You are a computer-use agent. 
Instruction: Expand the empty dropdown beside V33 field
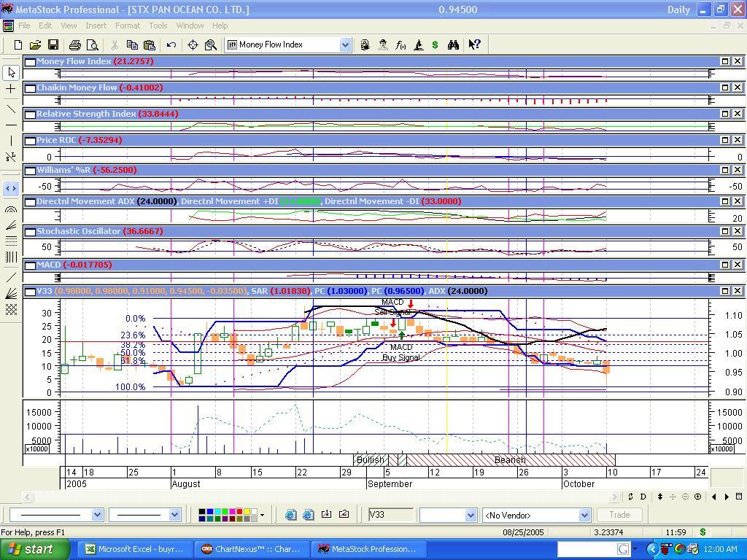coord(471,516)
